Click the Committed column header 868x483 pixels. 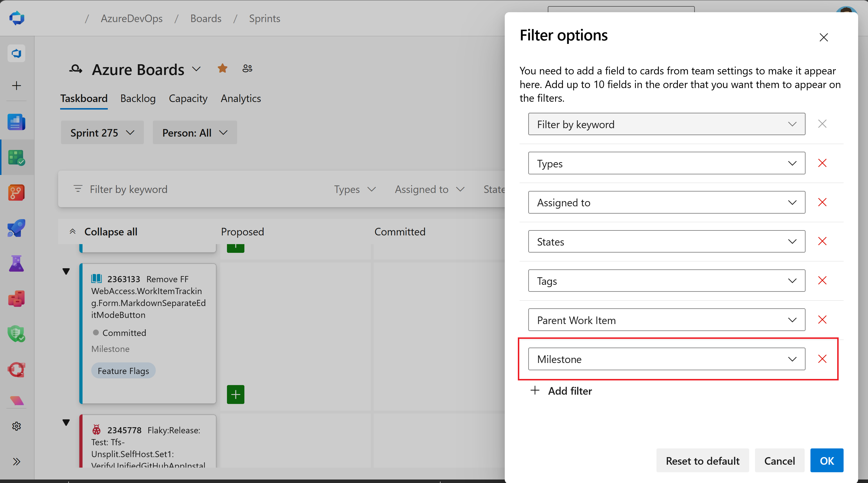click(x=400, y=232)
